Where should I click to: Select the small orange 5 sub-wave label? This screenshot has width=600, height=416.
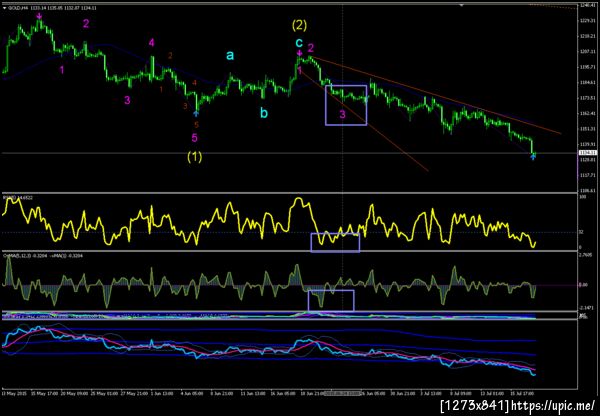tap(196, 124)
